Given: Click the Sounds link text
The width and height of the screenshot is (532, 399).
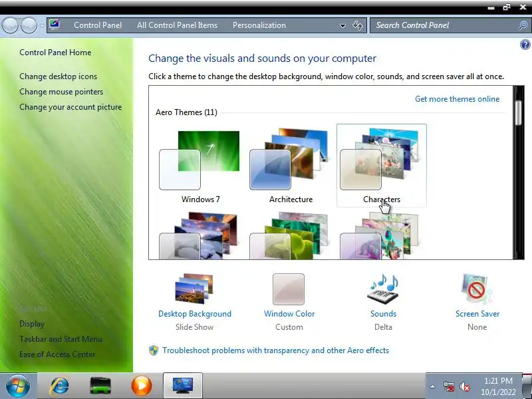Looking at the screenshot, I should pyautogui.click(x=384, y=314).
